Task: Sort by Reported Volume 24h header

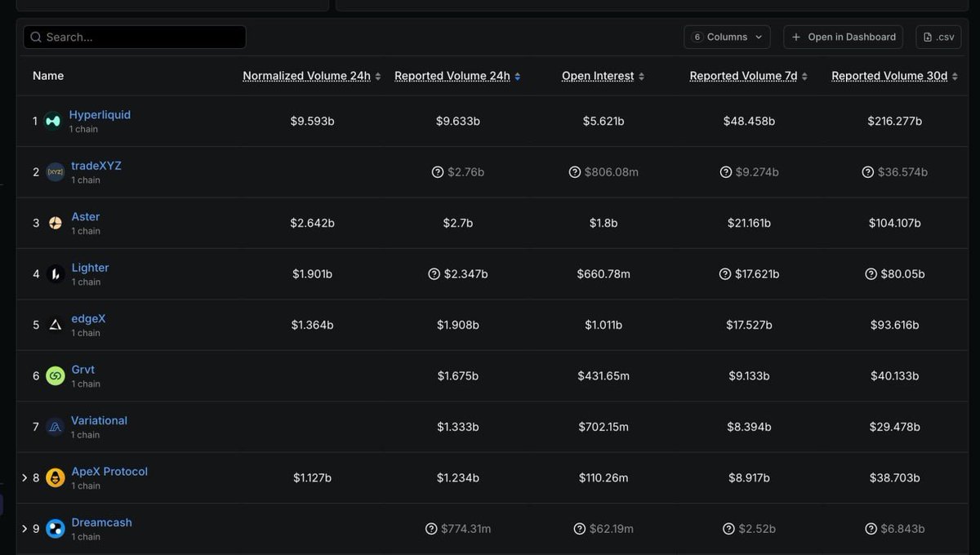Action: (x=452, y=76)
